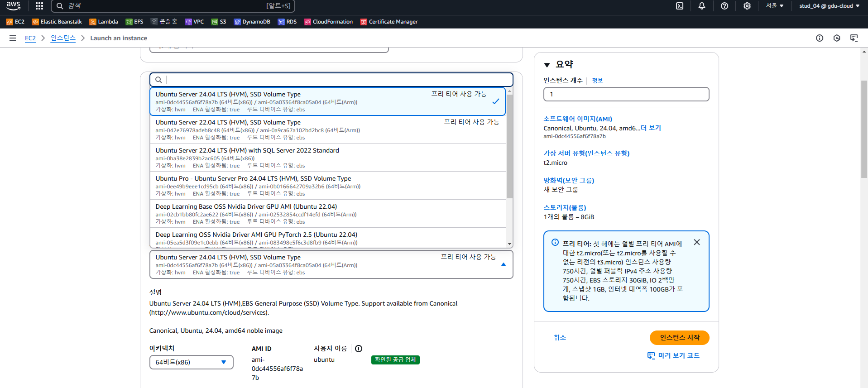Open 미리 보기 코드 link
The height and width of the screenshot is (388, 868).
tap(674, 356)
